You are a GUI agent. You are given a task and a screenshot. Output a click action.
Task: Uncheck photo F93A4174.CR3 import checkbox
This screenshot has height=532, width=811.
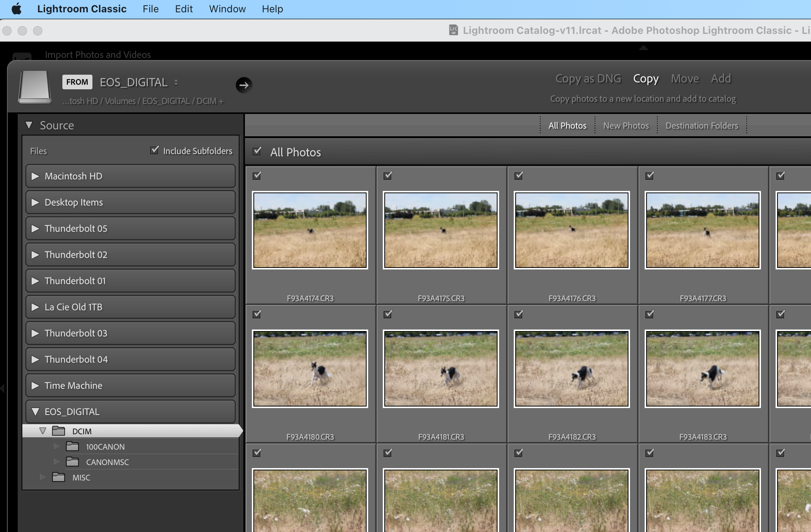[257, 176]
